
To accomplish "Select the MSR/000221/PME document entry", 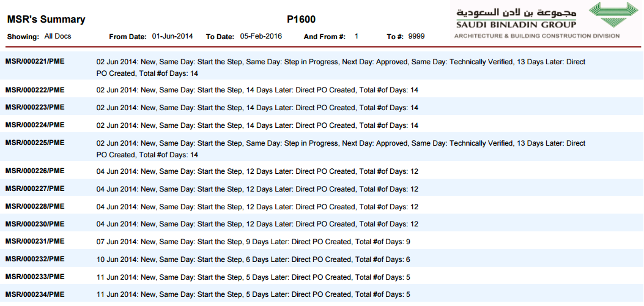I will [35, 61].
